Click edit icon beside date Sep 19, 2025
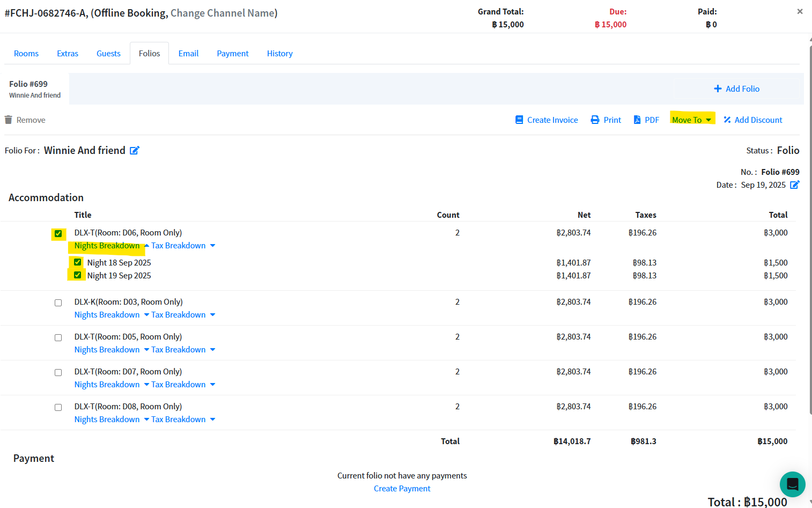812x508 pixels. (794, 185)
